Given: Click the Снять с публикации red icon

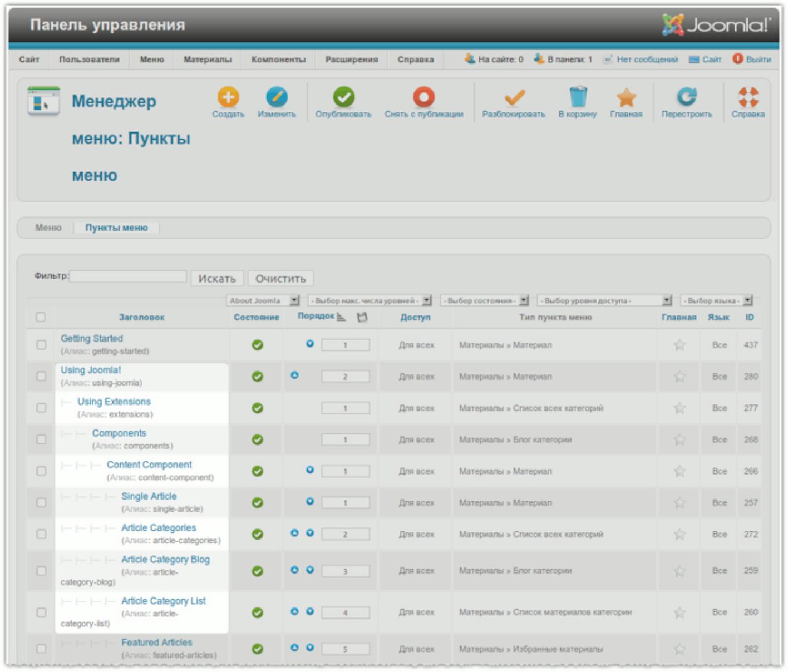Looking at the screenshot, I should point(423,97).
